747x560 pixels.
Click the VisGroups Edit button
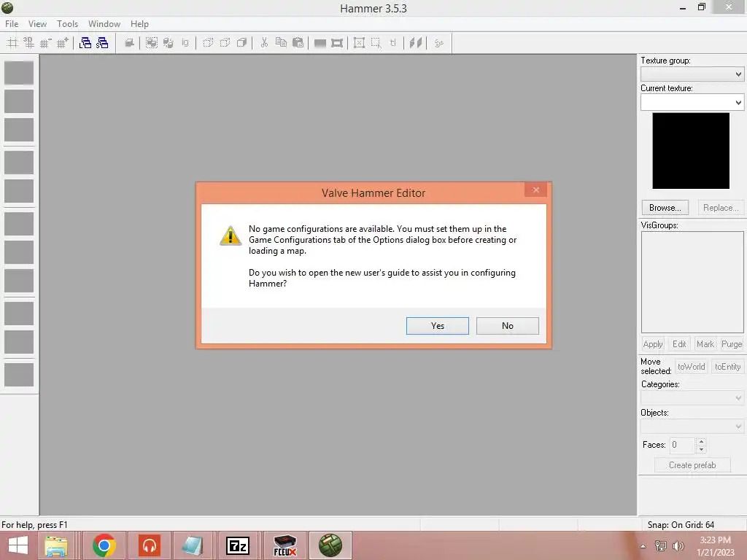point(679,344)
